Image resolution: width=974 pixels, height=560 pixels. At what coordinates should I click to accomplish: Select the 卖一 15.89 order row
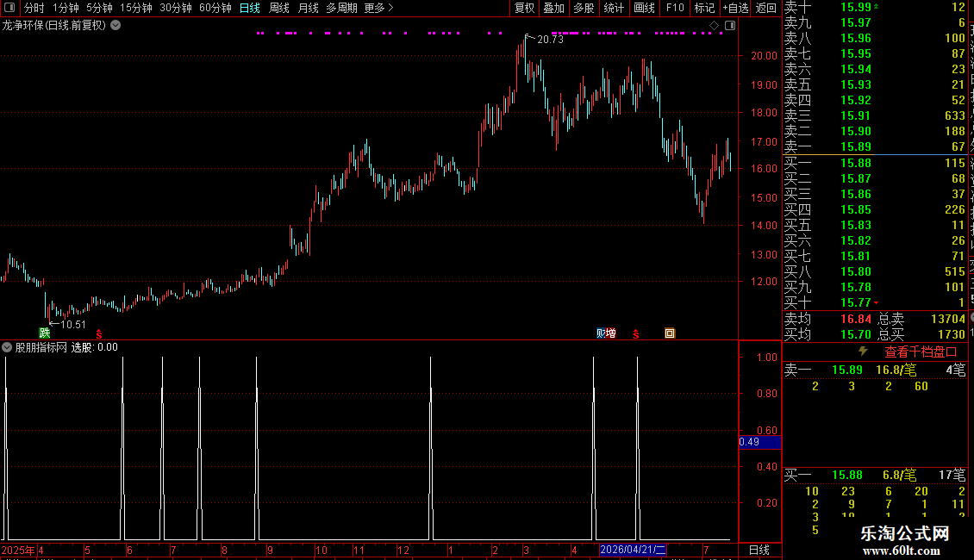[x=875, y=146]
